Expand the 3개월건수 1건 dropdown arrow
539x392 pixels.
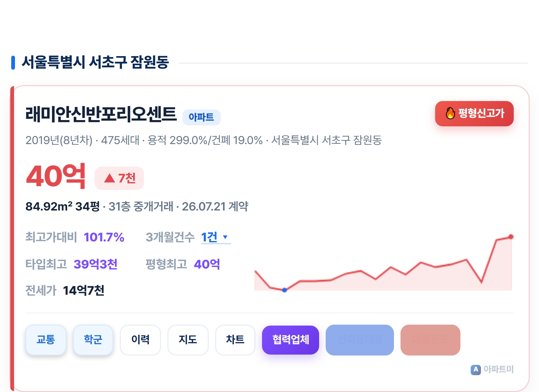[x=225, y=237]
